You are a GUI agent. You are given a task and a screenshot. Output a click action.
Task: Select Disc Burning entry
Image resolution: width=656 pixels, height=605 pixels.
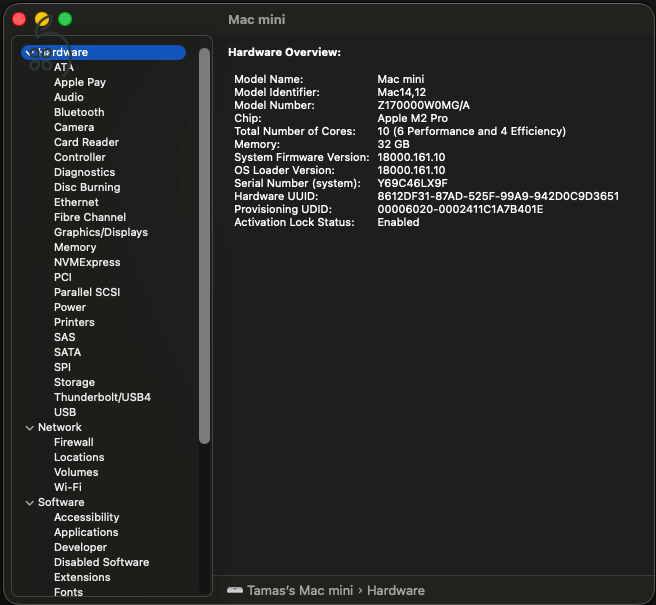[87, 187]
